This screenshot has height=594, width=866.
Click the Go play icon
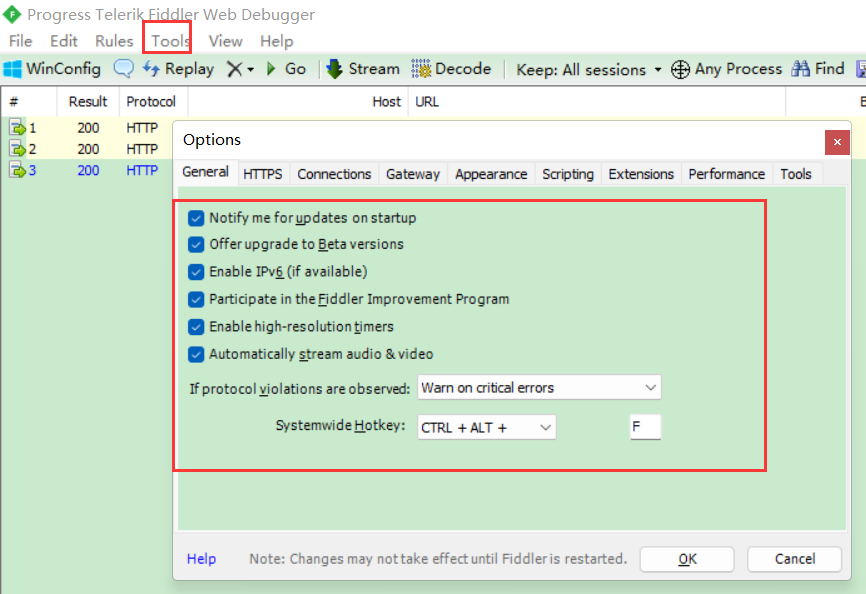271,69
